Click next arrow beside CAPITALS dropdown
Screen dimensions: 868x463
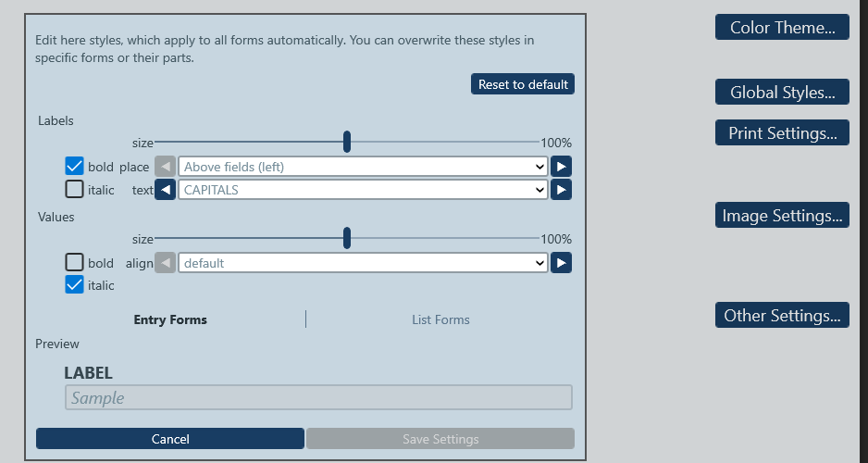(x=561, y=190)
